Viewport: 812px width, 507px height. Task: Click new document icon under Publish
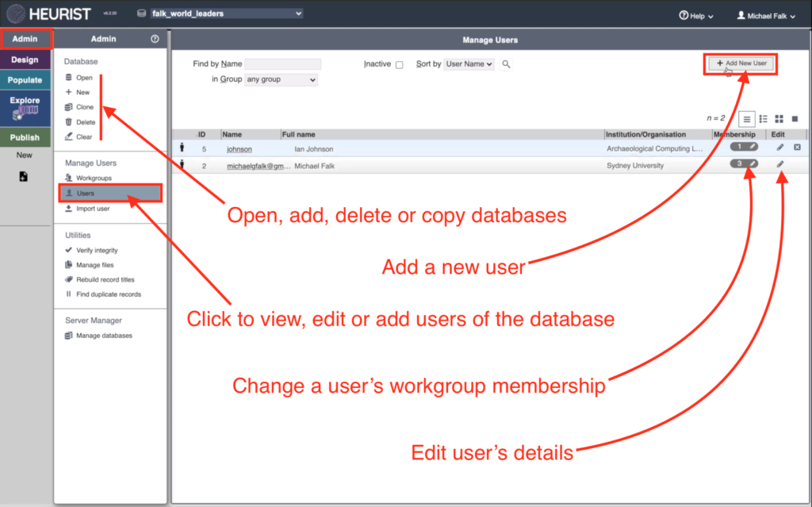23,176
